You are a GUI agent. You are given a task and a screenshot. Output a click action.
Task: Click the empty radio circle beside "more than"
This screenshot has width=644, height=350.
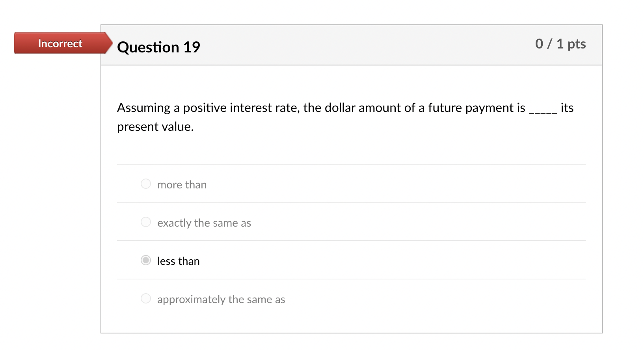coord(146,184)
